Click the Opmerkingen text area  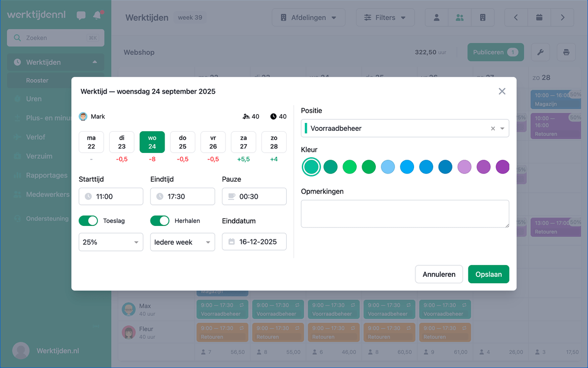coord(405,214)
